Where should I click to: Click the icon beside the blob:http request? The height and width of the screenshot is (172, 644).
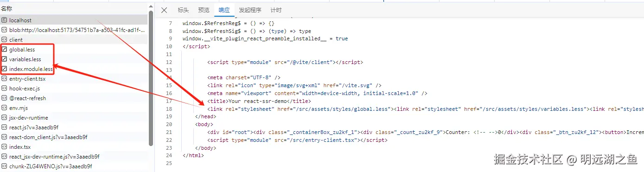(x=4, y=30)
